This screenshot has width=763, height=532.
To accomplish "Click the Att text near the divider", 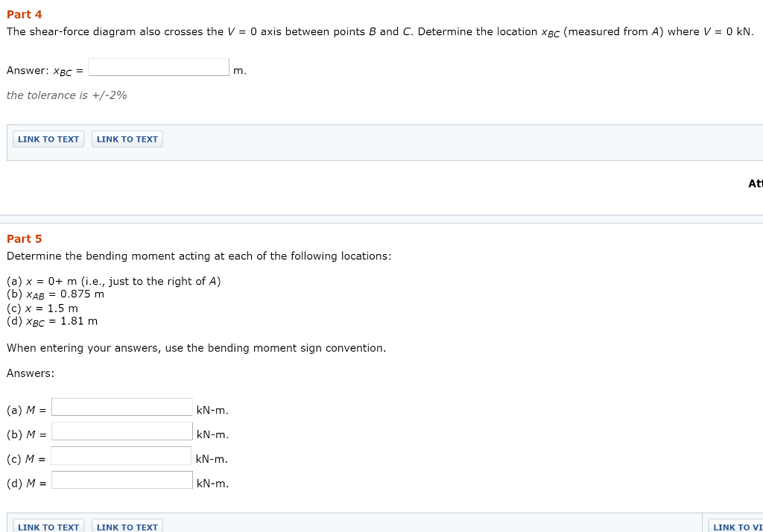I will 755,183.
